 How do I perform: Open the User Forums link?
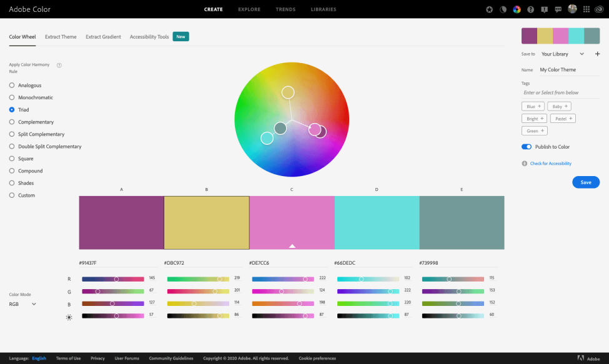coord(127,358)
